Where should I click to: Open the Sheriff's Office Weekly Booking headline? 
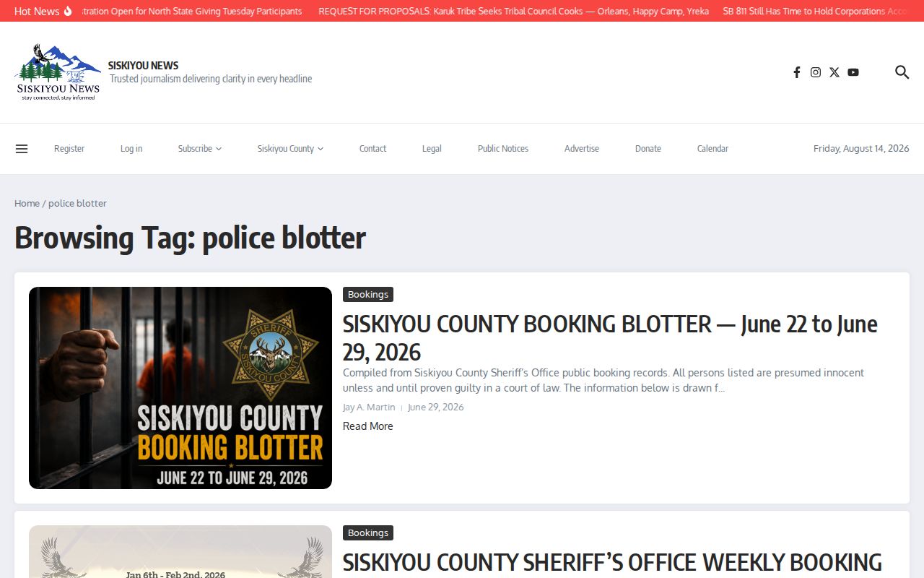click(612, 563)
